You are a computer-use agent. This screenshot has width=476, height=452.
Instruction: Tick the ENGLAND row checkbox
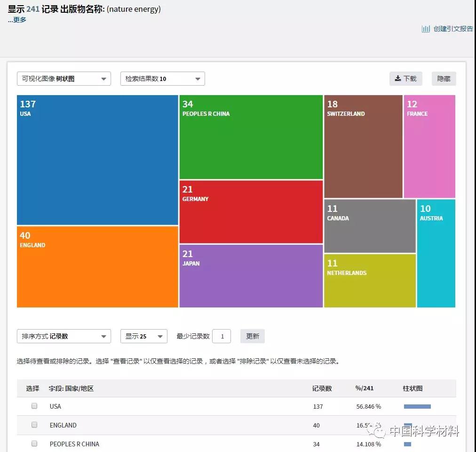[x=34, y=425]
